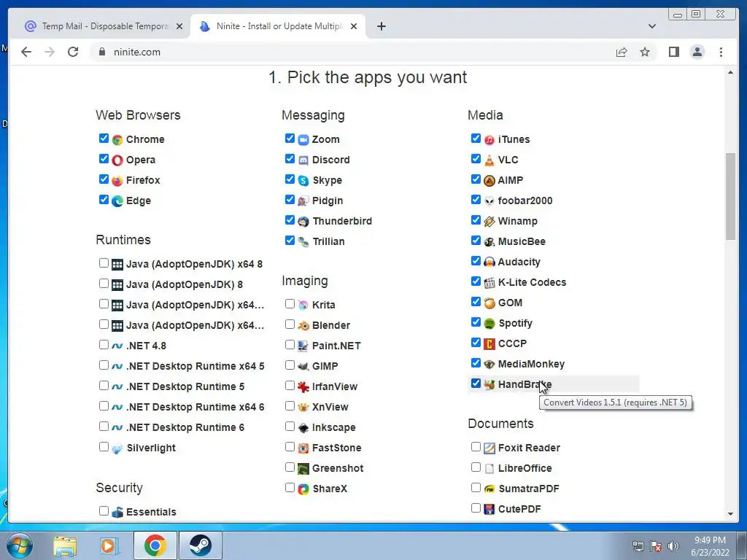Viewport: 747px width, 560px height.
Task: Click the Inkscape app icon
Action: 303,427
